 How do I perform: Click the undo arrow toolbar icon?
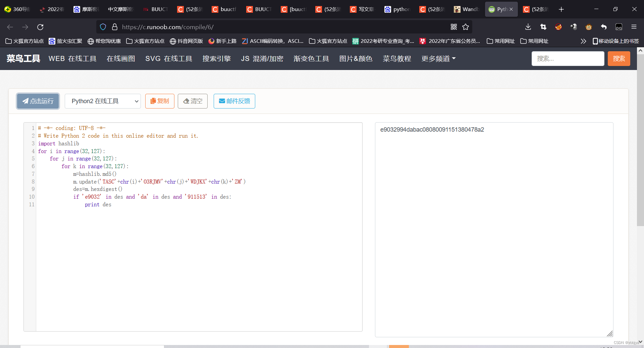(604, 27)
